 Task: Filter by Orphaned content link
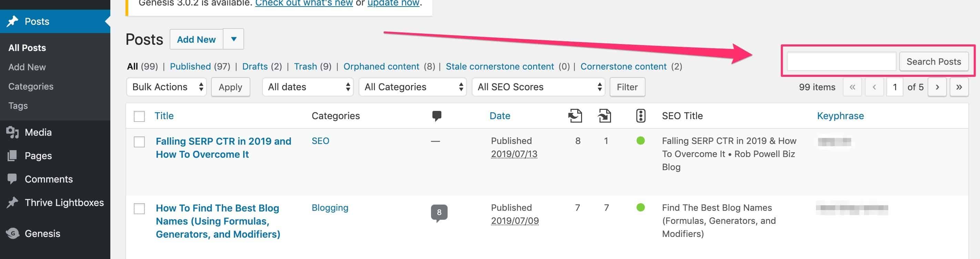pos(381,66)
